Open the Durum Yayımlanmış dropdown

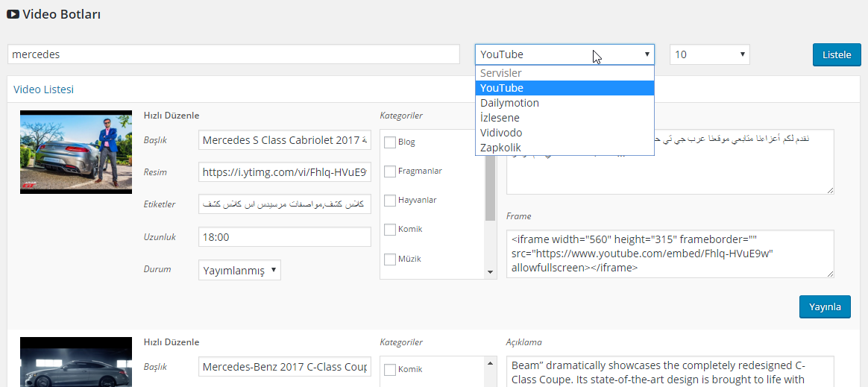coord(239,270)
